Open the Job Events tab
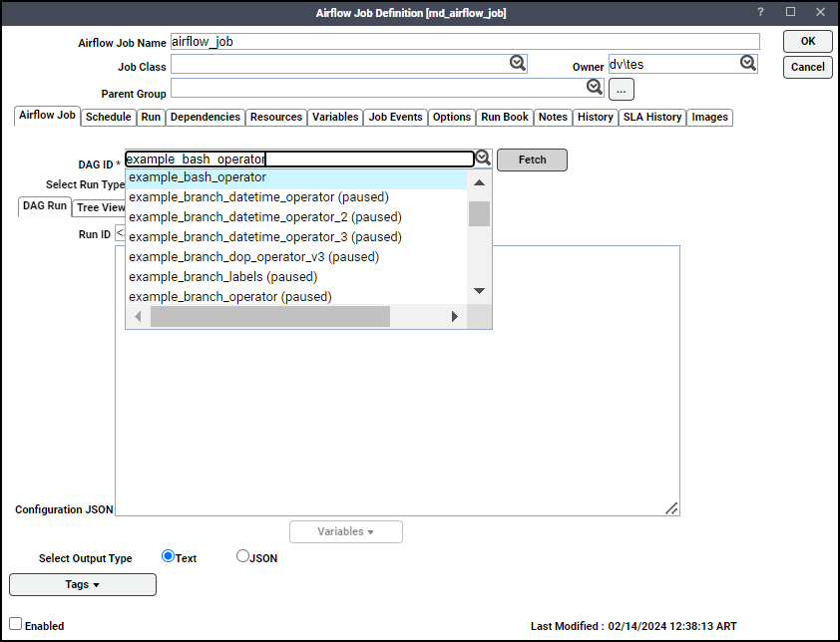The image size is (840, 642). (395, 117)
